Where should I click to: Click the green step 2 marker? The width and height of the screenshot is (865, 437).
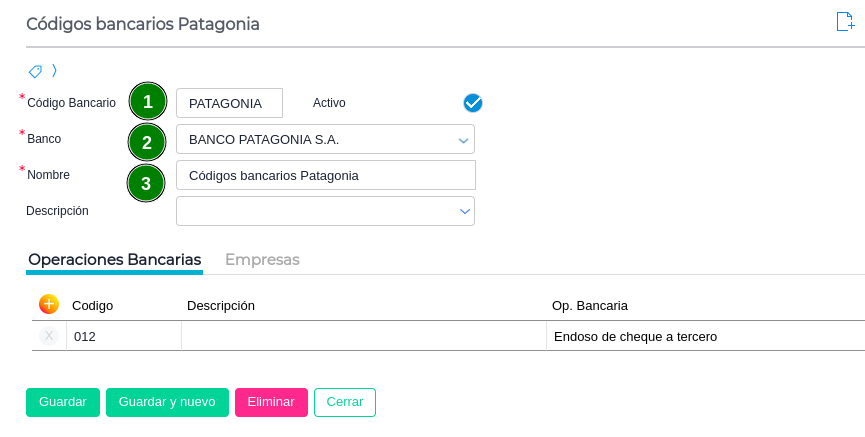click(147, 142)
